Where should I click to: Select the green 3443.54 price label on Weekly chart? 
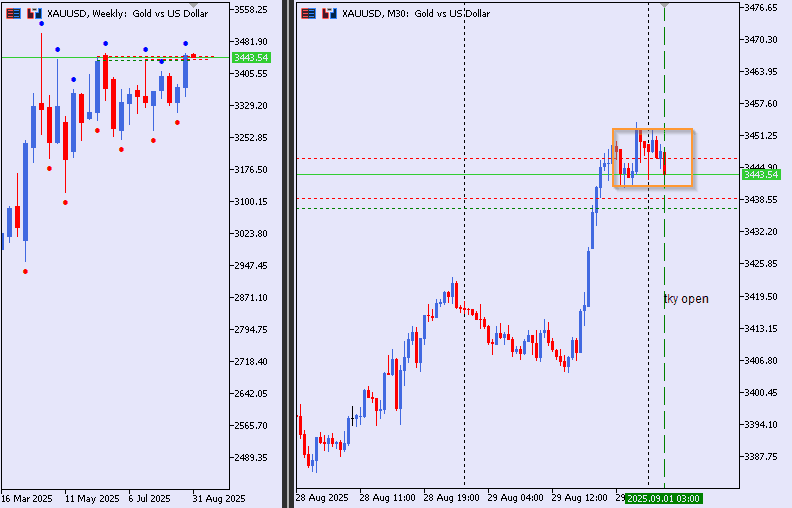tap(251, 58)
